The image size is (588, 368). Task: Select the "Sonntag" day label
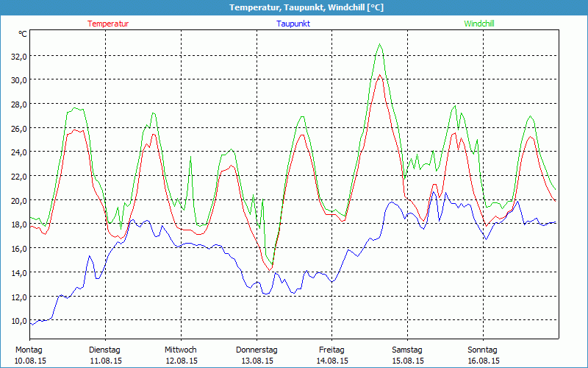point(483,350)
